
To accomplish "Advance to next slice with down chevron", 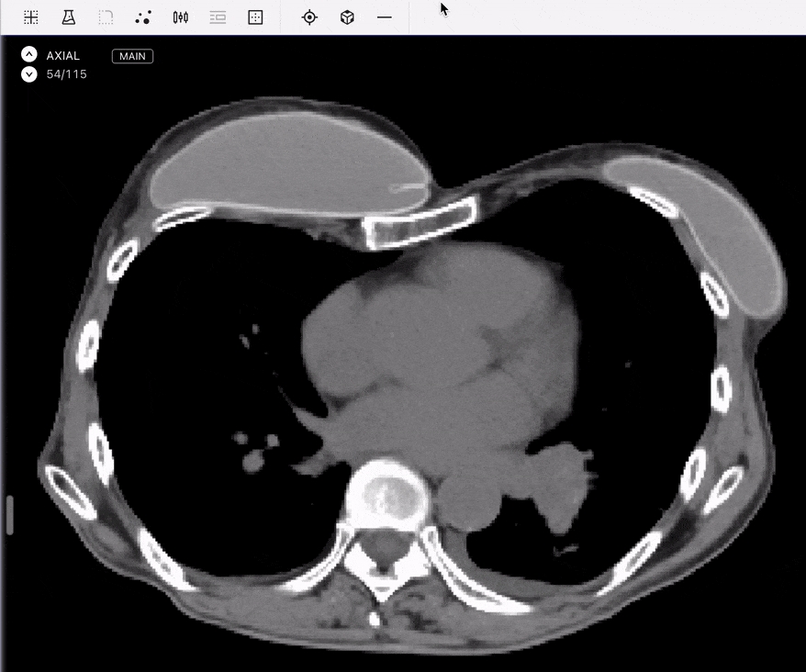I will point(29,73).
